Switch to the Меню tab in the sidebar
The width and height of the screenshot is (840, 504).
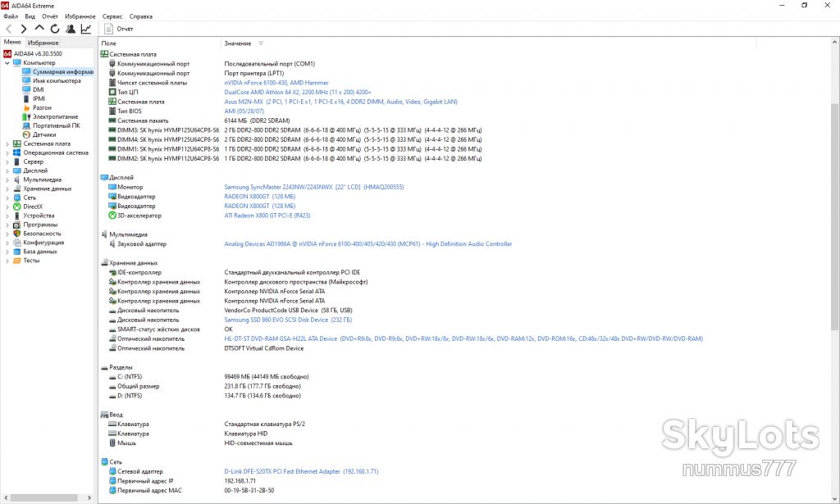[12, 43]
